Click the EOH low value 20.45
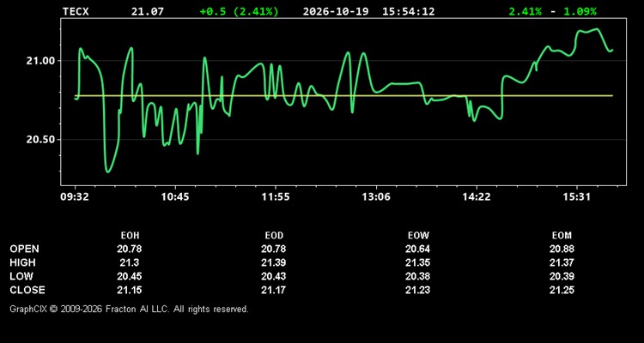 130,276
